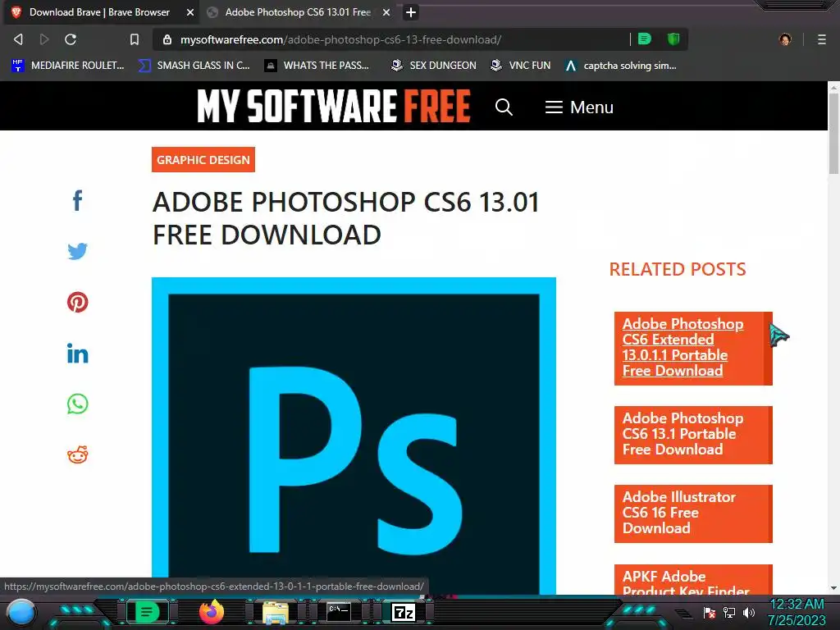840x630 pixels.
Task: Open APKF Adobe Product Key Finder post
Action: (x=693, y=580)
